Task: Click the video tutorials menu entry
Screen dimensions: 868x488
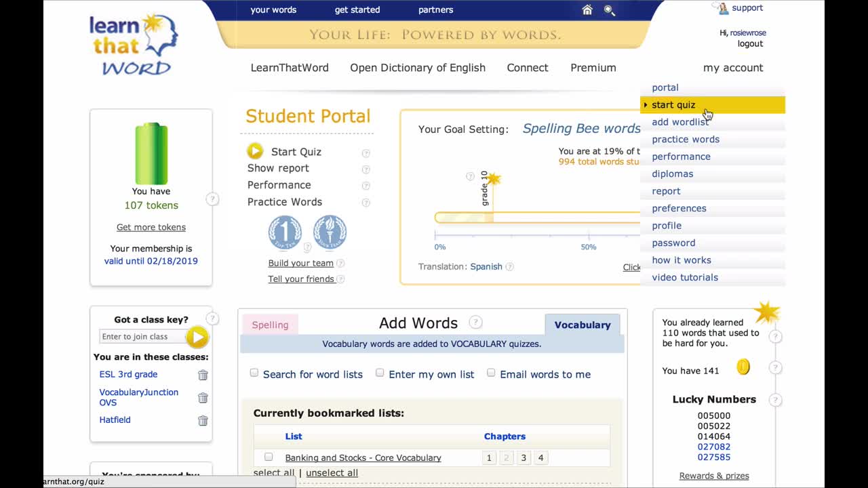Action: point(713,277)
